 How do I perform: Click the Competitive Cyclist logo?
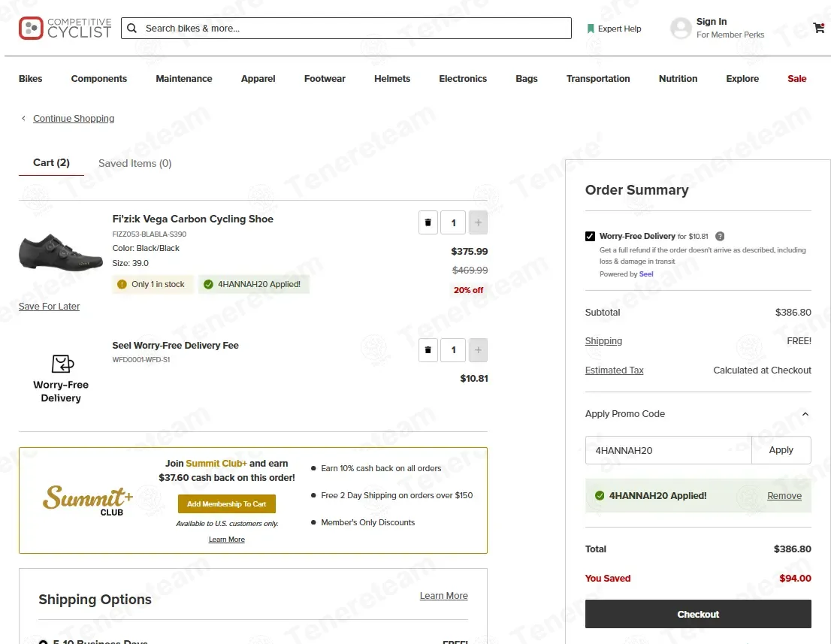65,29
